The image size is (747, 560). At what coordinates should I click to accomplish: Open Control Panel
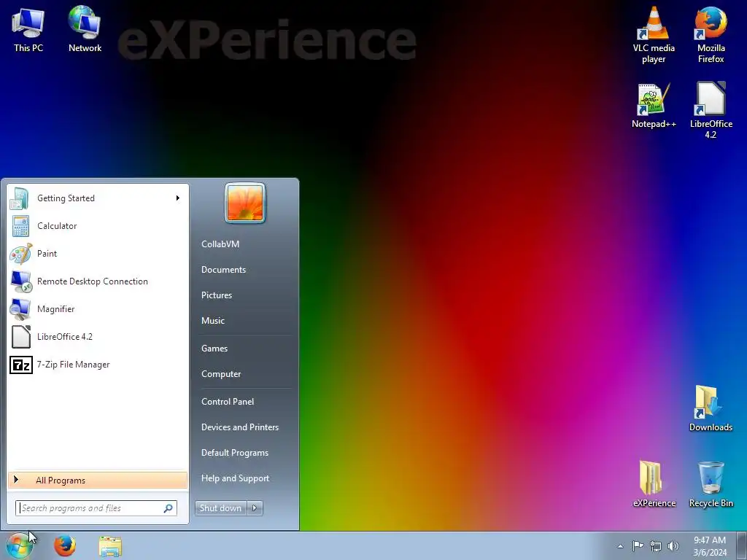(228, 402)
